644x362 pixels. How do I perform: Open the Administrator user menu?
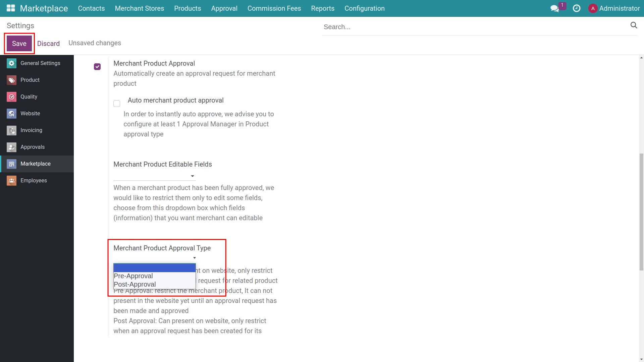[614, 8]
